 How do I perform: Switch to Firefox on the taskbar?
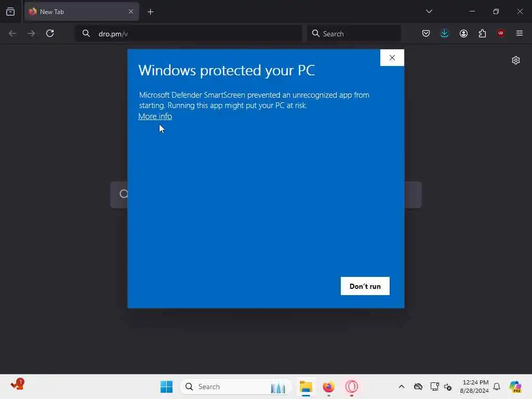tap(328, 387)
